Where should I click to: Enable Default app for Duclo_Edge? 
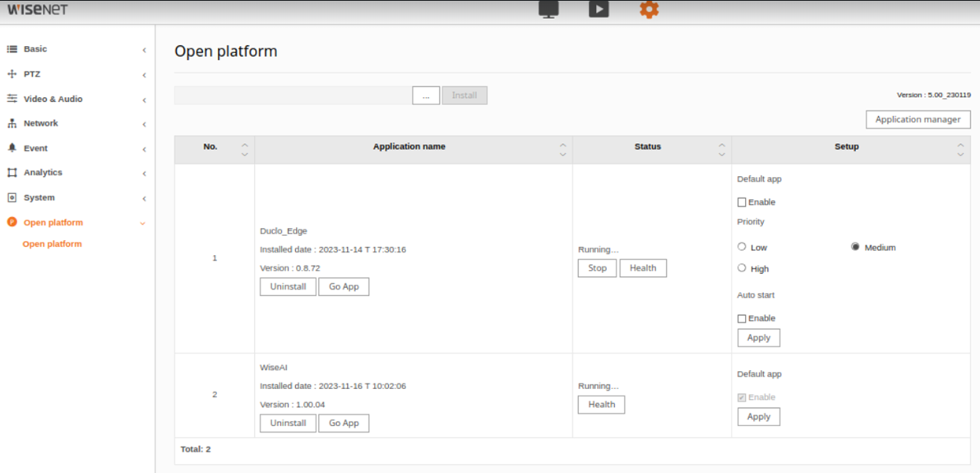coord(742,202)
